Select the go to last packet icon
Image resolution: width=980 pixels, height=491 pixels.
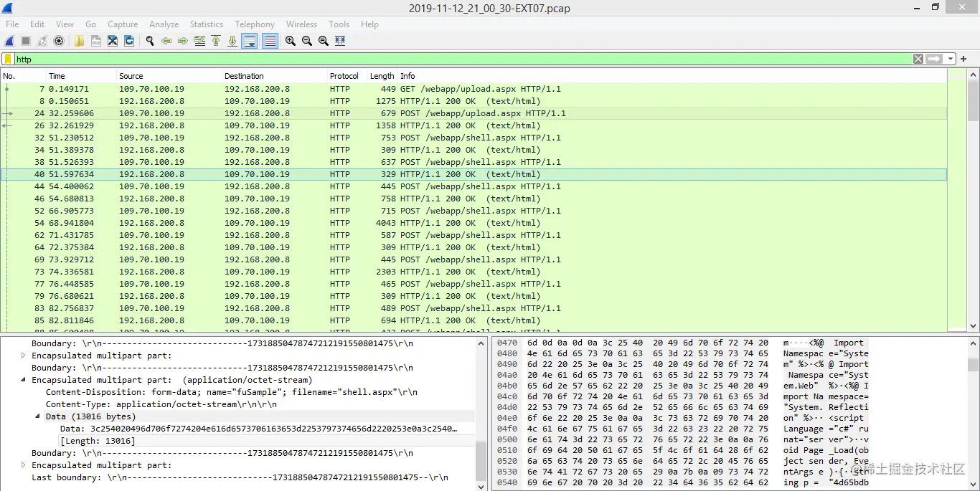pos(231,41)
